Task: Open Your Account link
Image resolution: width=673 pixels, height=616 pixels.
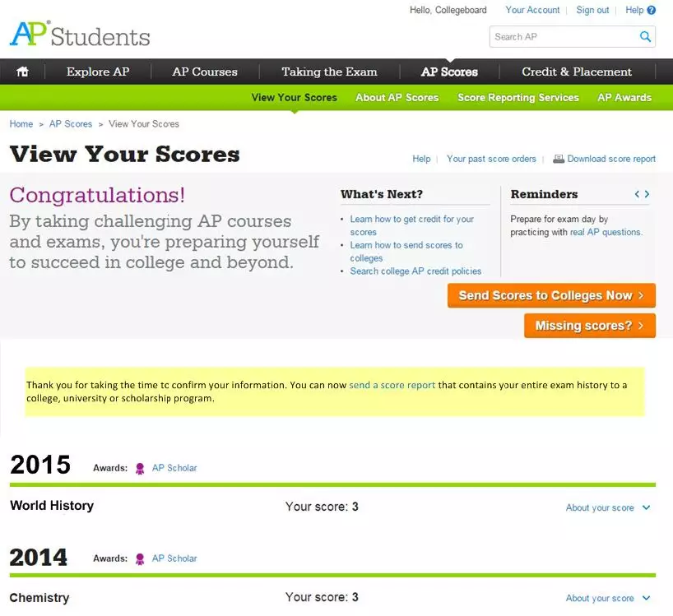Action: [532, 10]
